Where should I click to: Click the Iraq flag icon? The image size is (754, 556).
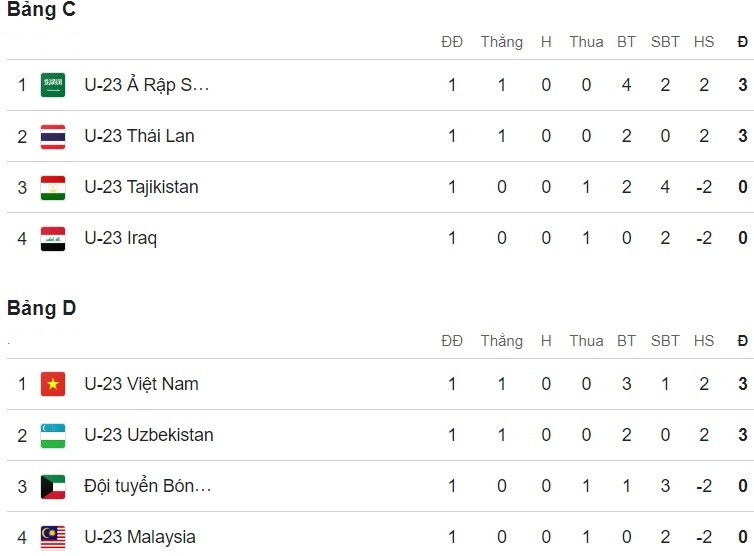(53, 239)
